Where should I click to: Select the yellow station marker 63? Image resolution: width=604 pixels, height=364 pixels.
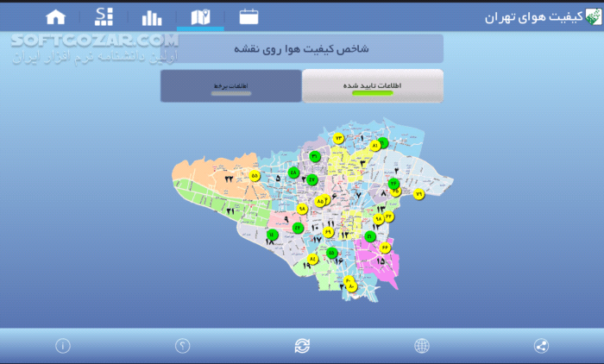(x=388, y=217)
